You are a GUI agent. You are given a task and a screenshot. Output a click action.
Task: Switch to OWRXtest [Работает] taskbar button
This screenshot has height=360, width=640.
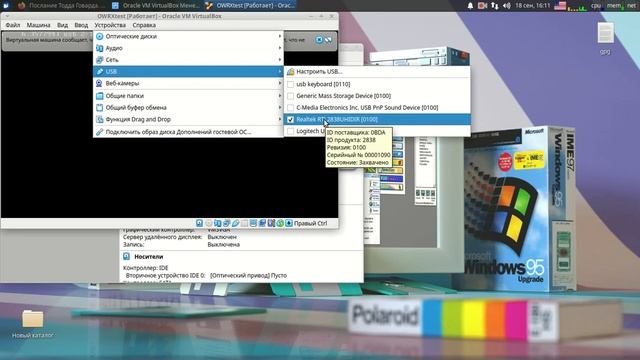[249, 6]
